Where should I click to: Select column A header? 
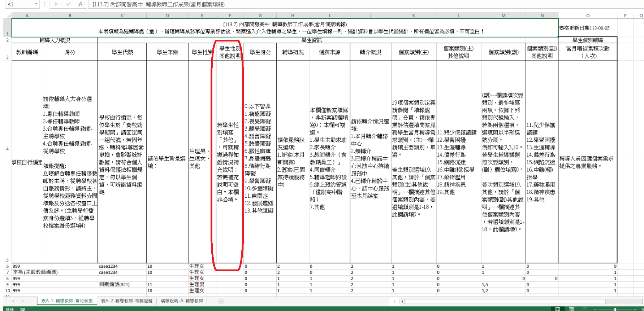[27, 16]
